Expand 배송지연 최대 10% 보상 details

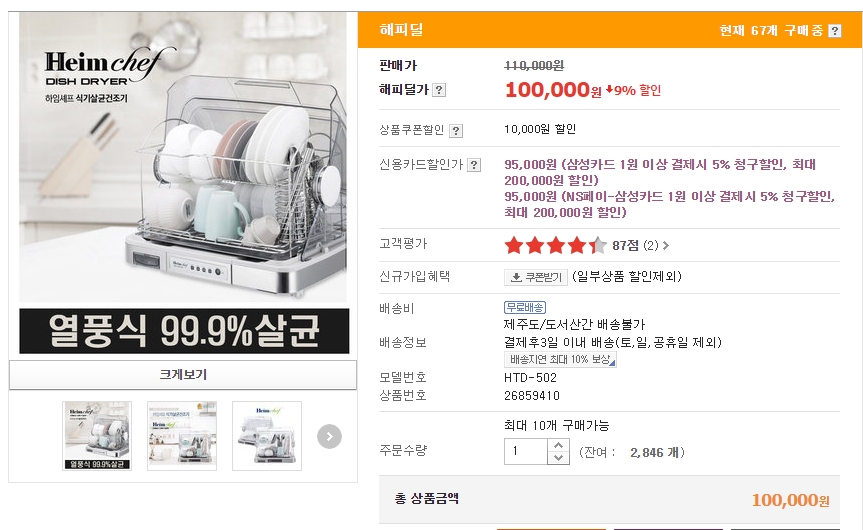point(560,359)
